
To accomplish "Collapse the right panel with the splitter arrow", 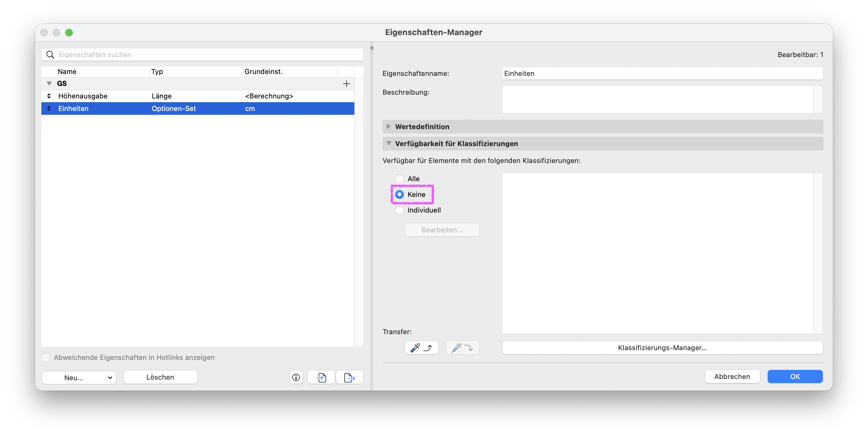I will pyautogui.click(x=371, y=48).
